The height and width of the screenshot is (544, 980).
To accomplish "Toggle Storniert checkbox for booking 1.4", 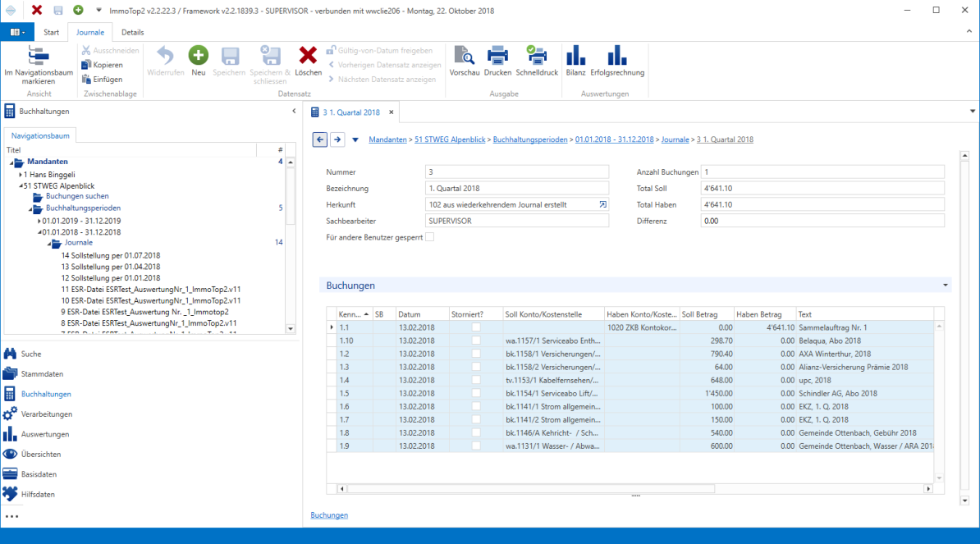I will point(476,380).
